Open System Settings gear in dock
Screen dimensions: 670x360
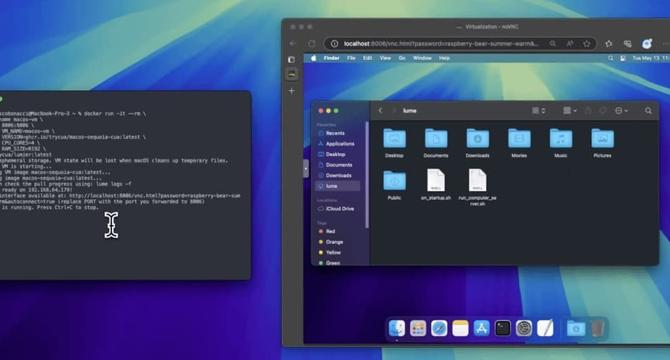pyautogui.click(x=523, y=328)
